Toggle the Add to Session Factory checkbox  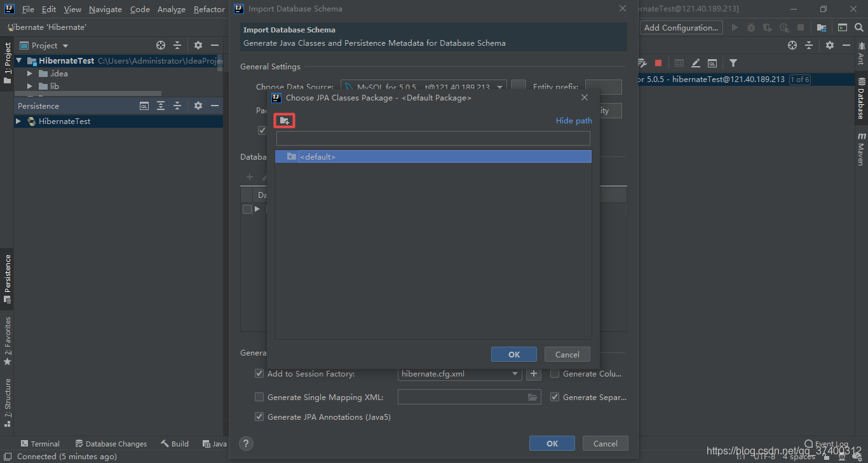pyautogui.click(x=259, y=374)
